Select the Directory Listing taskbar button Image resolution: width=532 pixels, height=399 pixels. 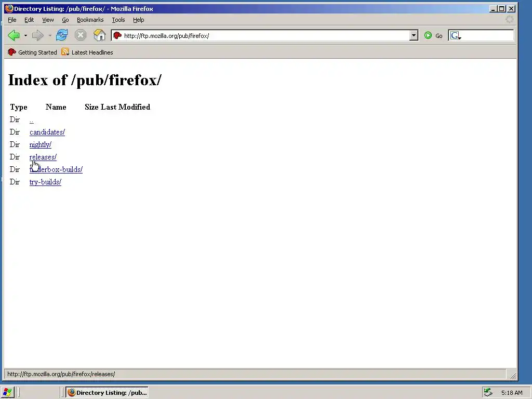(107, 393)
